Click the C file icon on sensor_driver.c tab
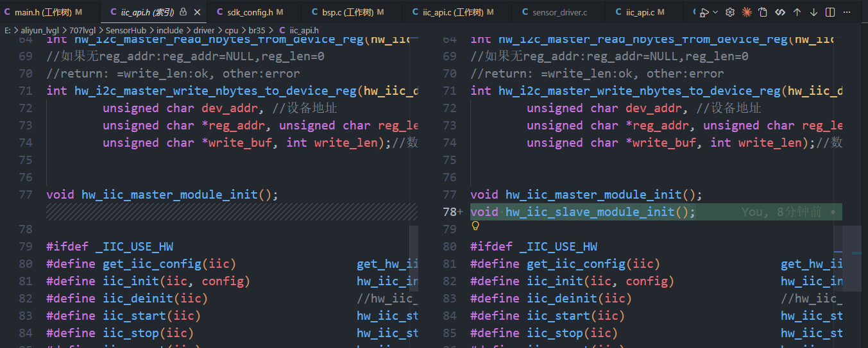The image size is (868, 348). click(525, 12)
